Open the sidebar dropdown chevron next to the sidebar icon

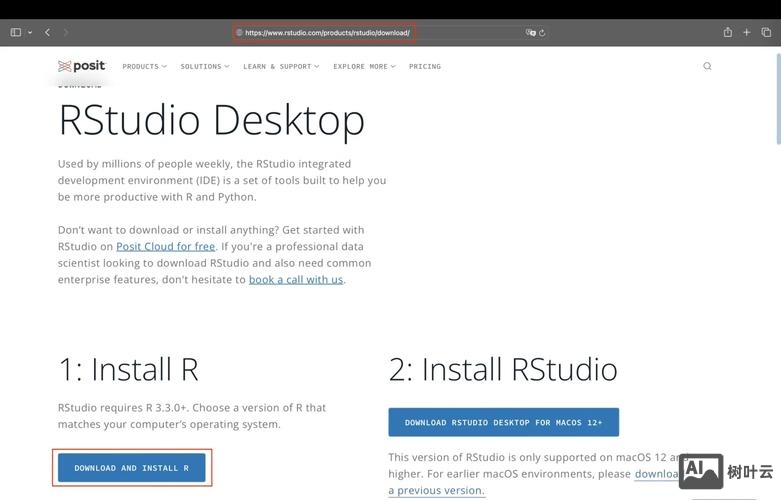pos(30,32)
